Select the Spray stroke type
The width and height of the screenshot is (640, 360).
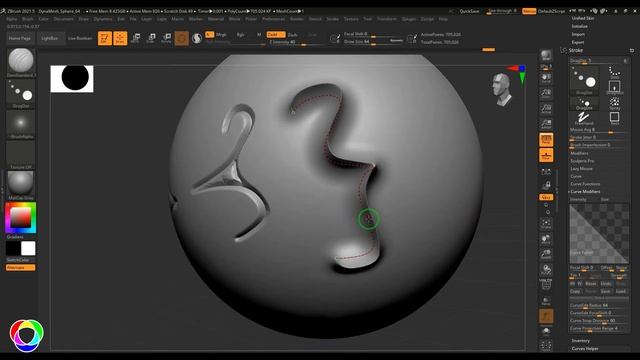pos(614,103)
